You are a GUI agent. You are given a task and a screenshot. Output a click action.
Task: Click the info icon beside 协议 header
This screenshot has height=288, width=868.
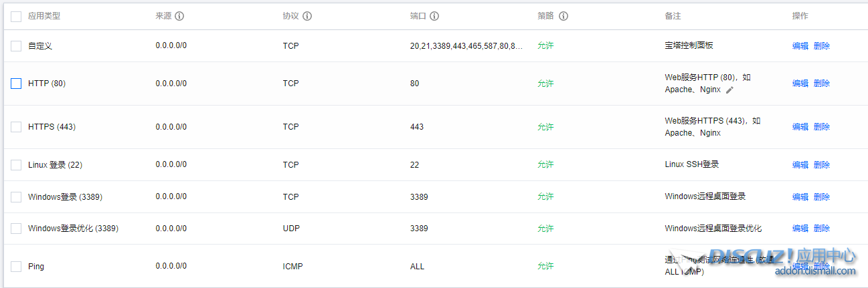coord(307,16)
